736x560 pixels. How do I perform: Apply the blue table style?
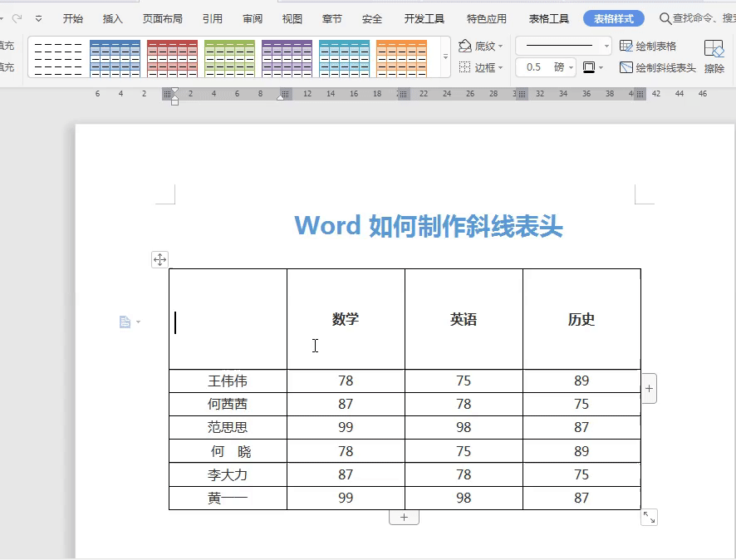(x=115, y=58)
